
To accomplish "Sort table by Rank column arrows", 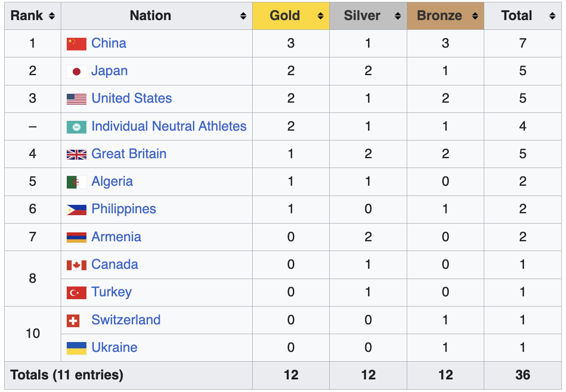I will pyautogui.click(x=52, y=16).
